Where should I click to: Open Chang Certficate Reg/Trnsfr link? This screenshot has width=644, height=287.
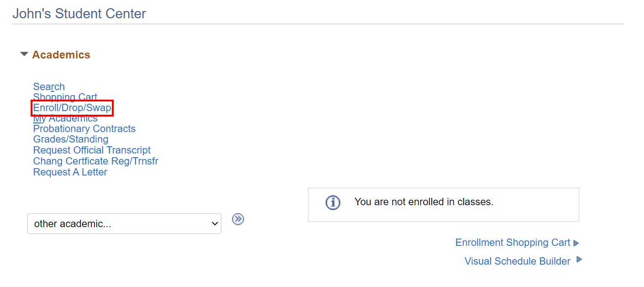[96, 161]
